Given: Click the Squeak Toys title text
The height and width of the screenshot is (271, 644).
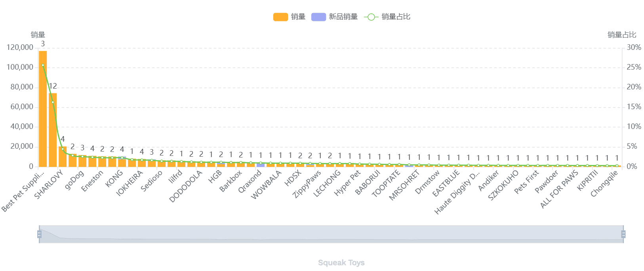Looking at the screenshot, I should coord(341,263).
